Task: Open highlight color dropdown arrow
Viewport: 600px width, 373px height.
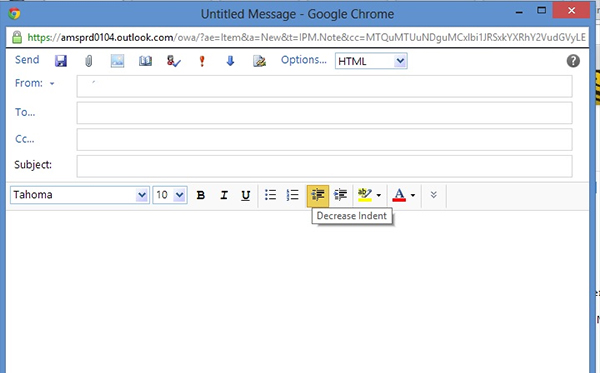Action: [x=379, y=195]
